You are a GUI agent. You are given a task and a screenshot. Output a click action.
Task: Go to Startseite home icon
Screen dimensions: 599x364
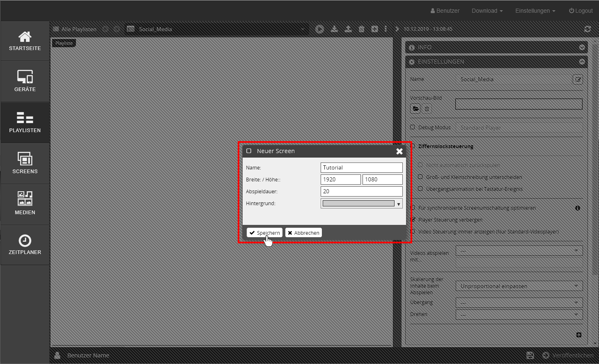pos(25,41)
